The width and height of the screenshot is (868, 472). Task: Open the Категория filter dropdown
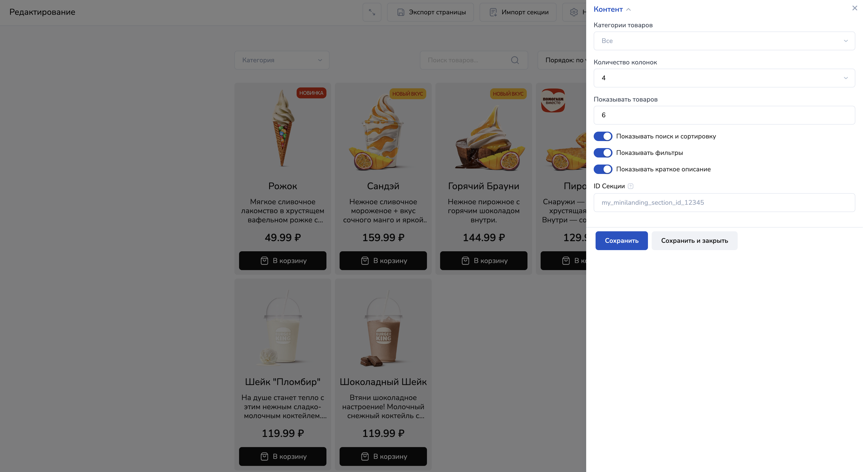tap(282, 60)
